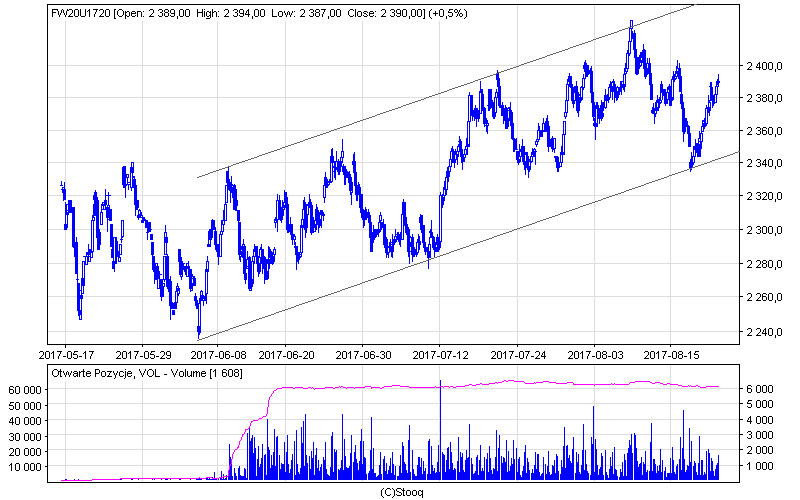Click the 2017-08-15 date label
The image size is (800, 500).
point(671,355)
